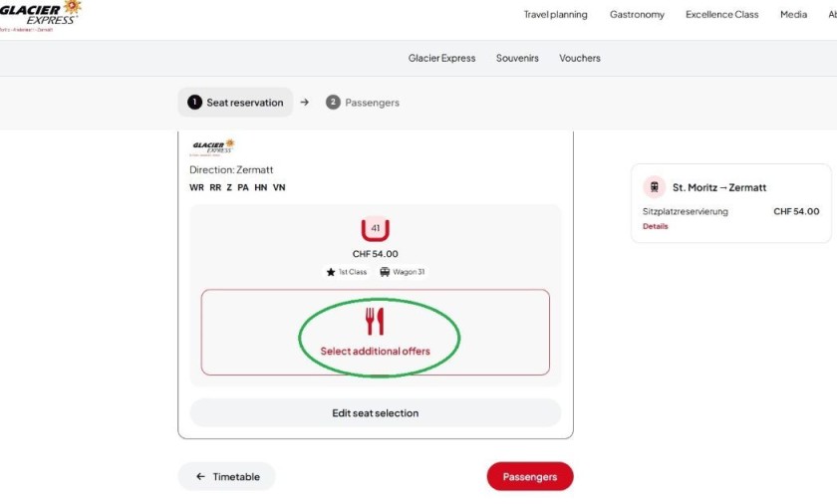Screen dimensions: 837x504
Task: Select step 1 Seat reservation
Action: click(x=235, y=103)
